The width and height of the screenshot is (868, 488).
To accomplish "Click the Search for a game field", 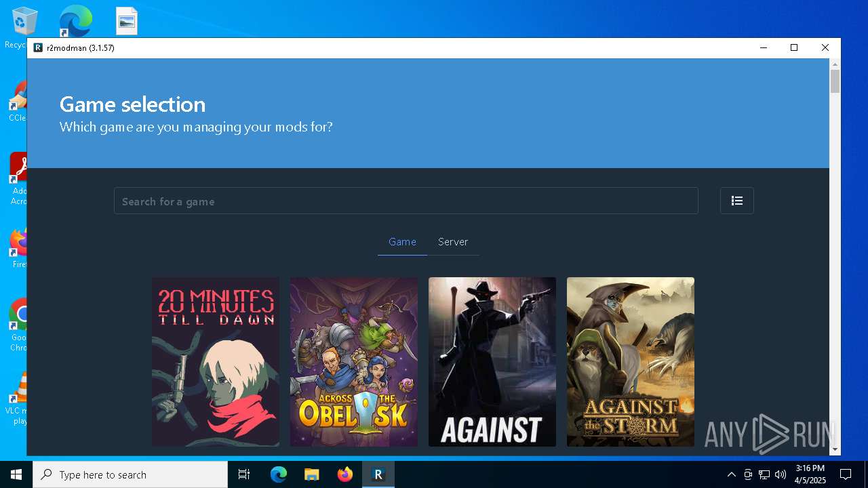I will pos(406,201).
